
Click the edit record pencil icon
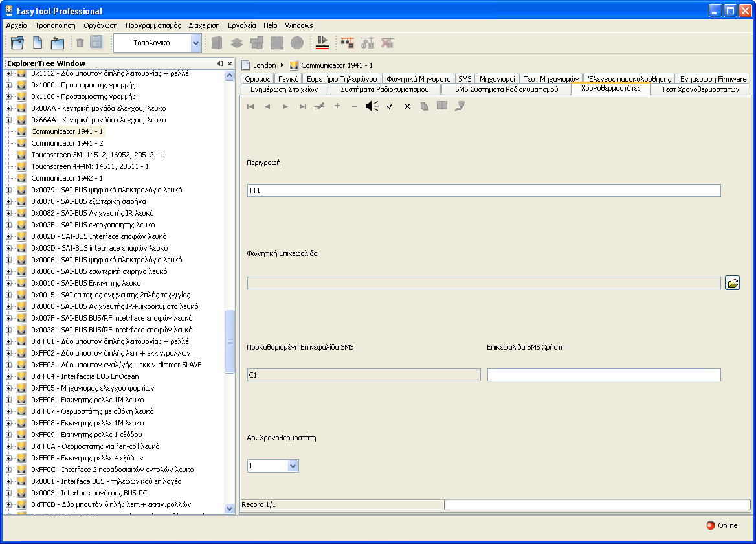click(320, 106)
